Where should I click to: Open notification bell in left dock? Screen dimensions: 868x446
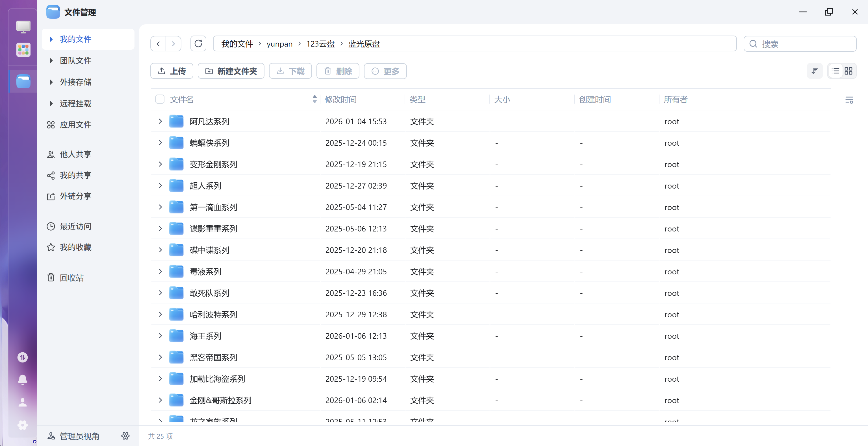coord(23,380)
